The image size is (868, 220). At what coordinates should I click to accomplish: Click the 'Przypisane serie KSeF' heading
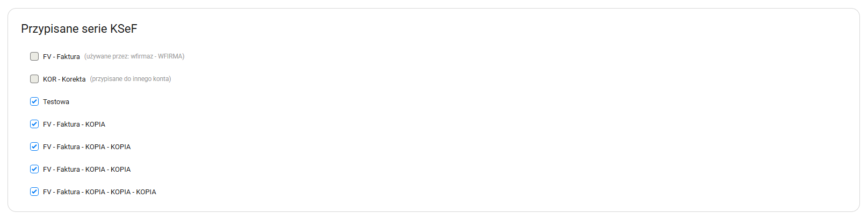tap(79, 29)
